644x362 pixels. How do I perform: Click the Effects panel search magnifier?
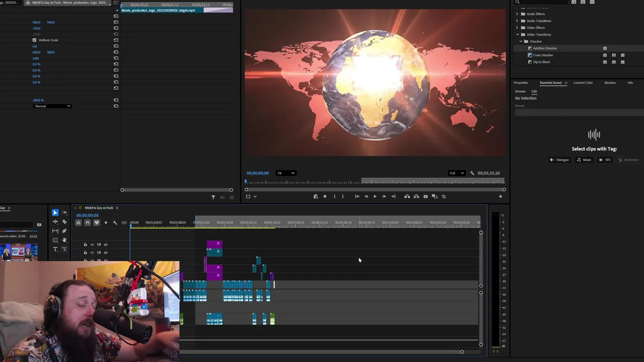pyautogui.click(x=517, y=2)
